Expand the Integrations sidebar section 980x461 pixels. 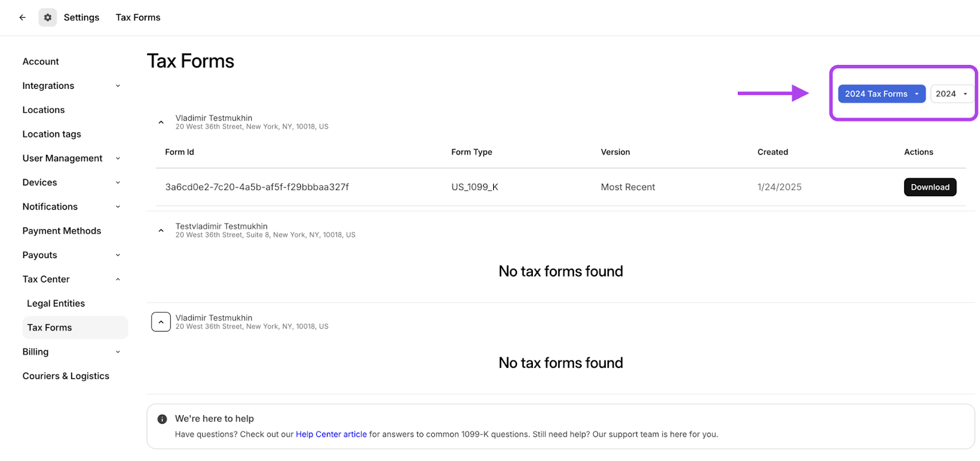point(118,86)
